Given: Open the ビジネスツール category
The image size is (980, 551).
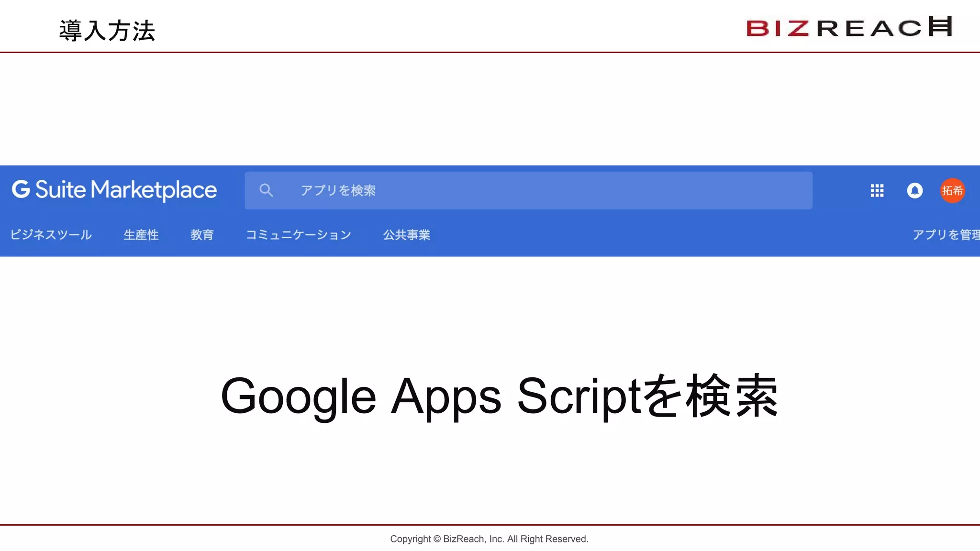Looking at the screenshot, I should pos(51,235).
